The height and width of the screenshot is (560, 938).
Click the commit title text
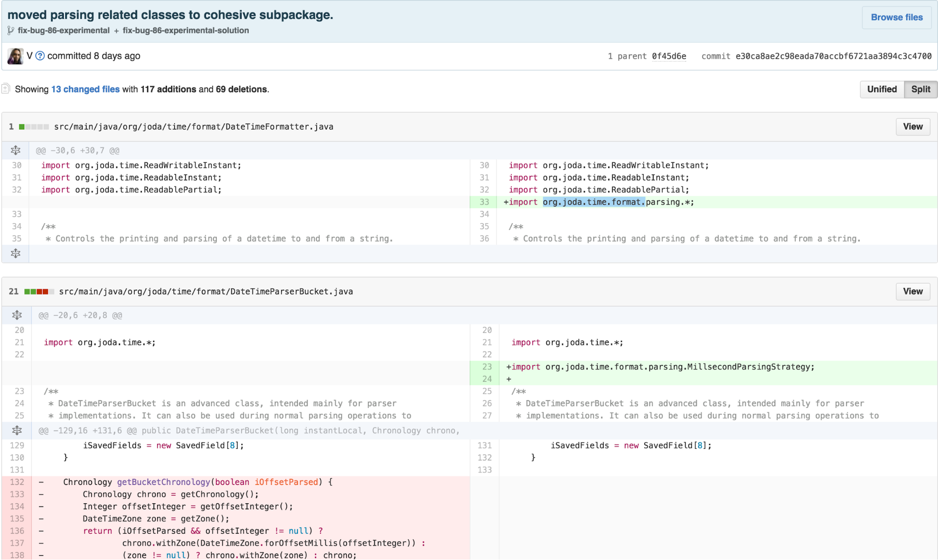pos(170,15)
